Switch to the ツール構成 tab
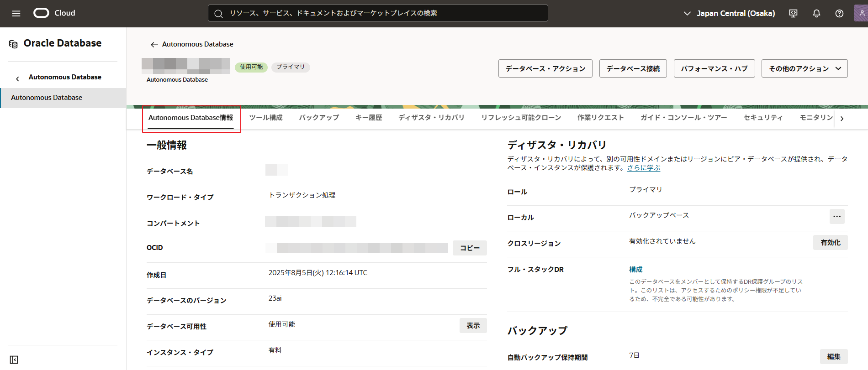 click(x=266, y=118)
